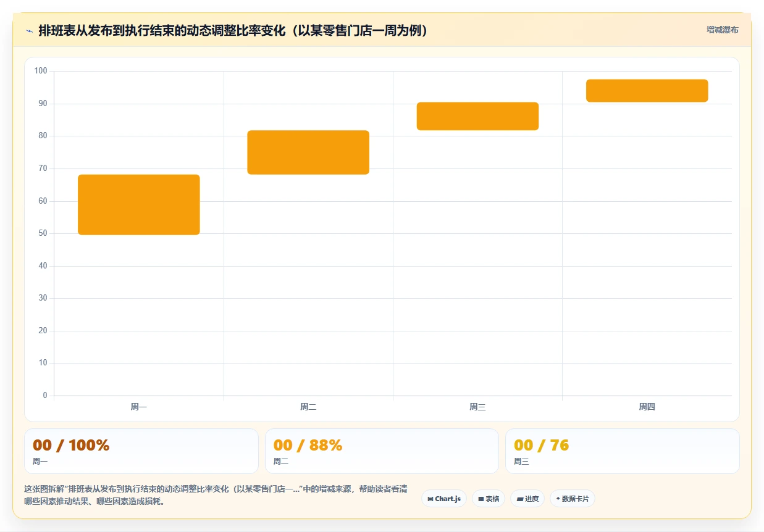Select the 进度 chip
Viewport: 764px width, 532px height.
[x=527, y=499]
